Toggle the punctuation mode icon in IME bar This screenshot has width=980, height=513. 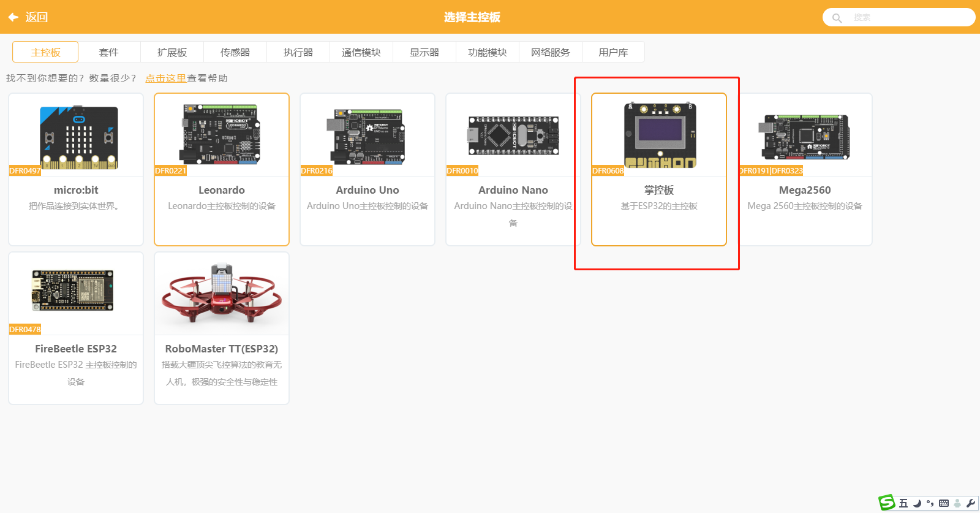930,503
